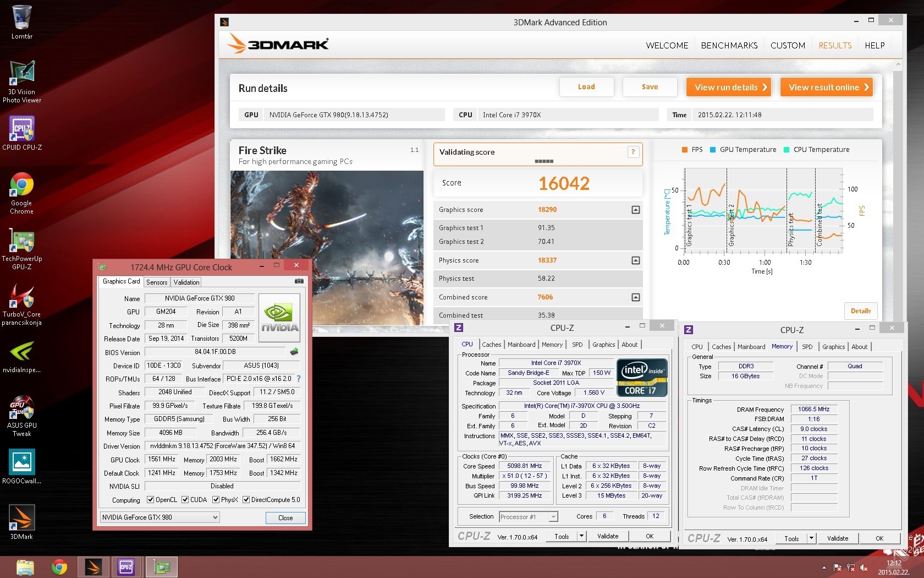924x578 pixels.
Task: Click action center flag in system tray
Action: [x=838, y=568]
